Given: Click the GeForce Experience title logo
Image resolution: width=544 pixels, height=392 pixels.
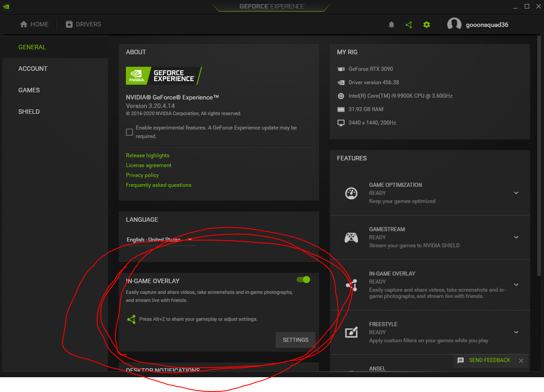Looking at the screenshot, I should pos(272,6).
